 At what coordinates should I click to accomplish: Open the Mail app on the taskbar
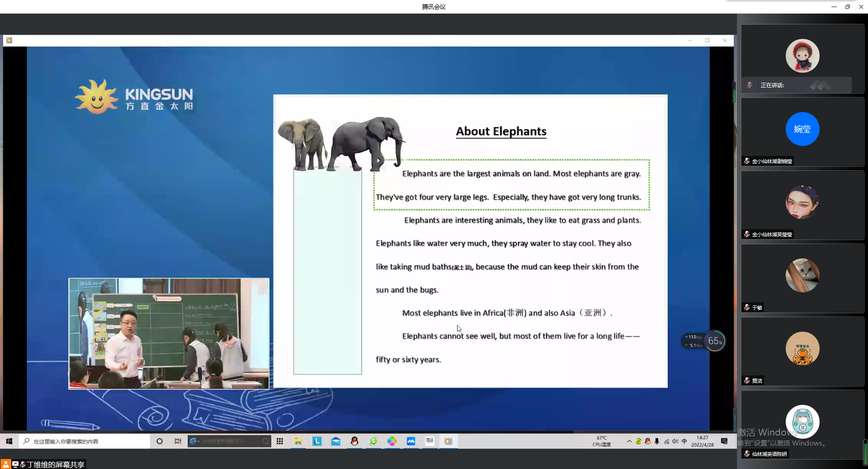pos(336,441)
